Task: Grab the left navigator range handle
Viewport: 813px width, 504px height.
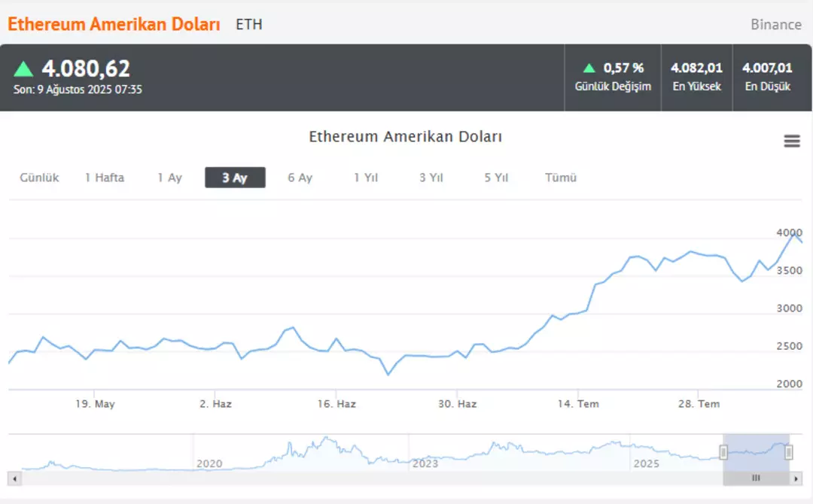Action: point(723,452)
